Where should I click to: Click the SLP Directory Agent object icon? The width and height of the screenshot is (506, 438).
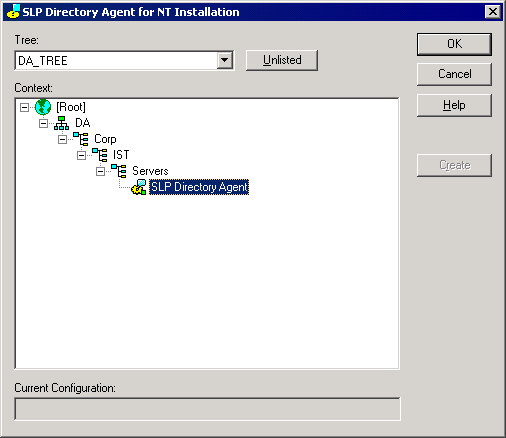click(139, 187)
